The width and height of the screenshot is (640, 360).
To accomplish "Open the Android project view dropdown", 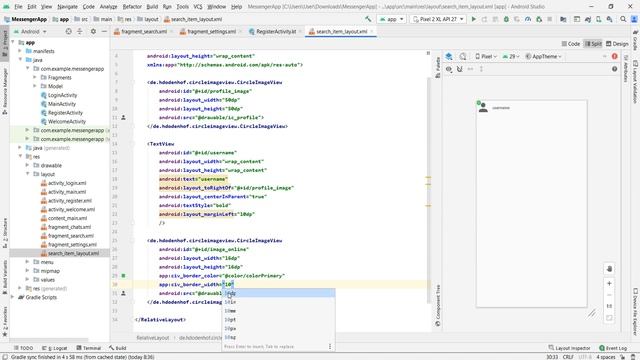I will (x=30, y=31).
